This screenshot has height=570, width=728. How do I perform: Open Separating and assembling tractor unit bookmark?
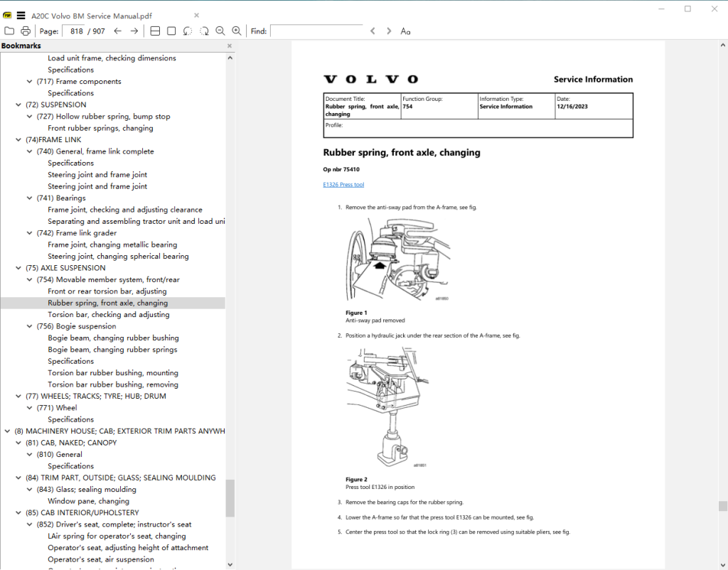coord(136,222)
